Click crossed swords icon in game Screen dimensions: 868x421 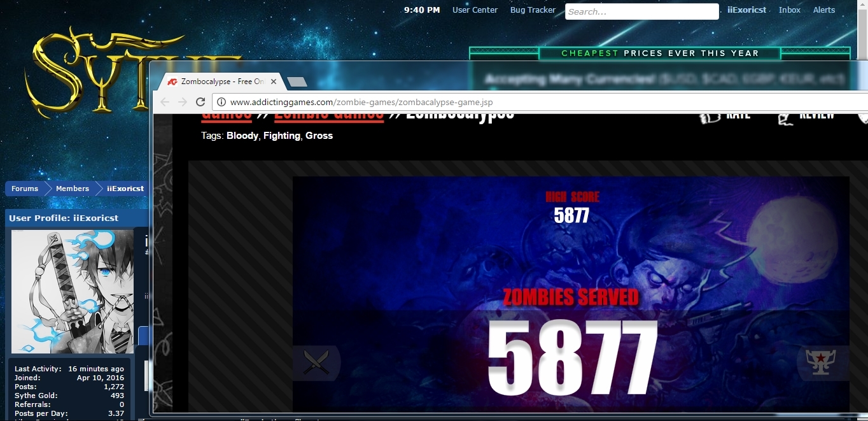tap(316, 363)
